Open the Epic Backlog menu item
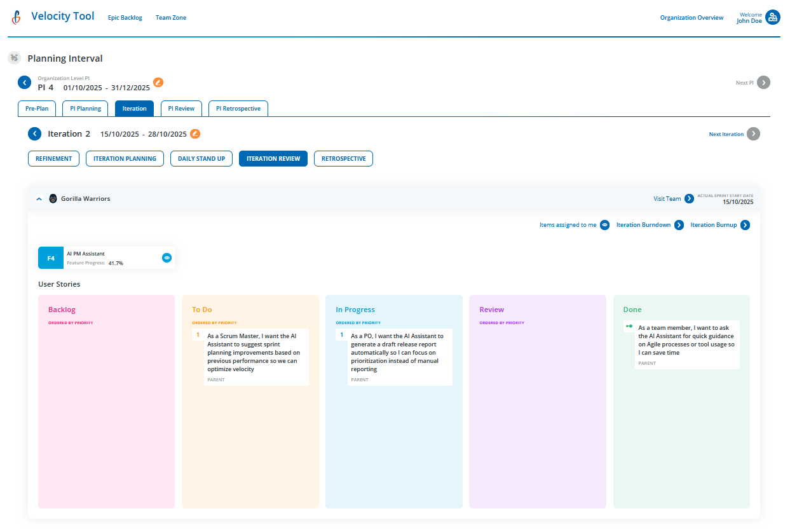This screenshot has width=790, height=532. (125, 17)
